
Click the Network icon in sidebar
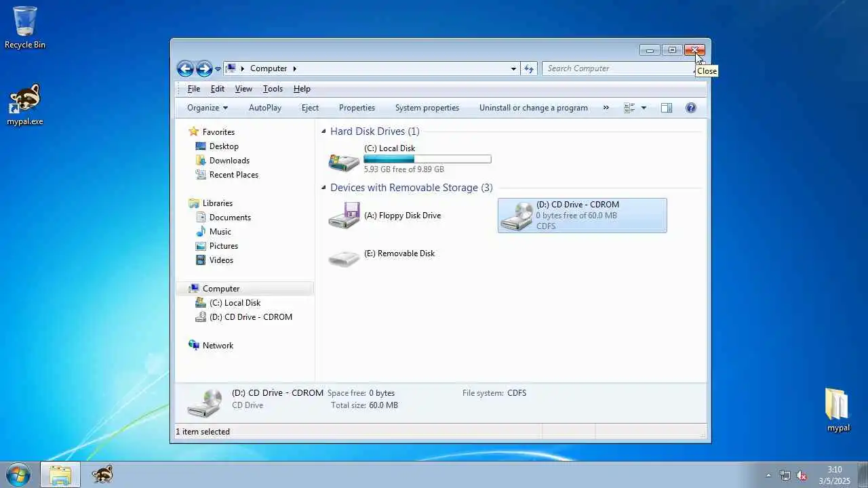coord(194,346)
